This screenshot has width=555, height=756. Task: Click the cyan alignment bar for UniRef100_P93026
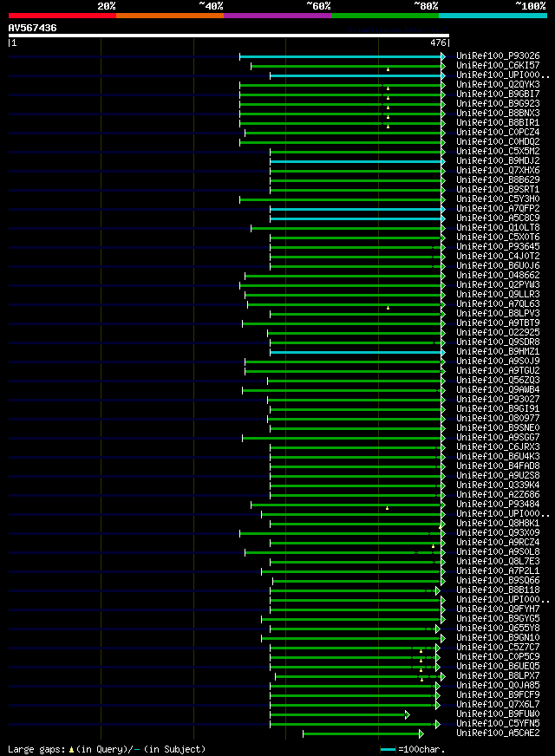point(341,57)
